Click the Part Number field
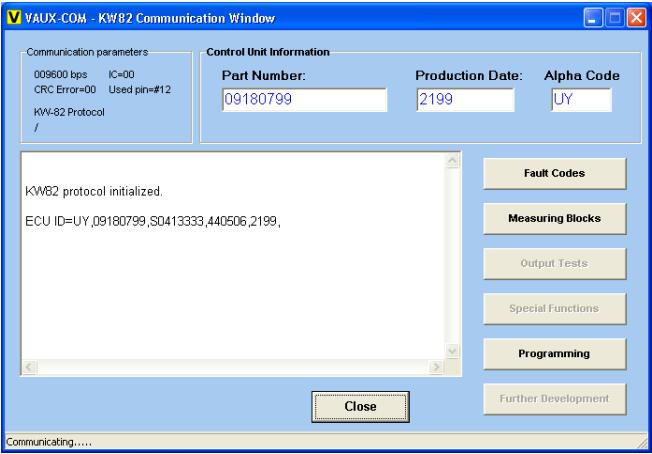Image resolution: width=652 pixels, height=454 pixels. point(305,100)
